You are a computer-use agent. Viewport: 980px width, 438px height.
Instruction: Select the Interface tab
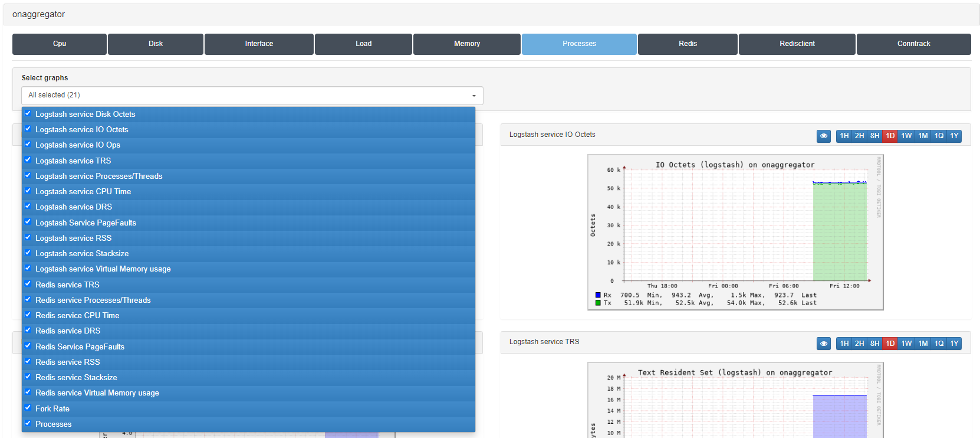pos(259,44)
